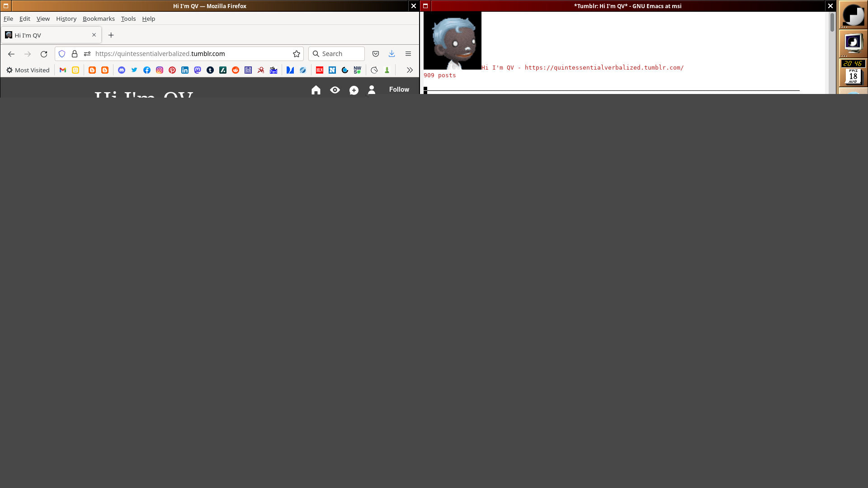Open the Gmail bookmark icon
Image resolution: width=868 pixels, height=488 pixels.
click(x=63, y=70)
